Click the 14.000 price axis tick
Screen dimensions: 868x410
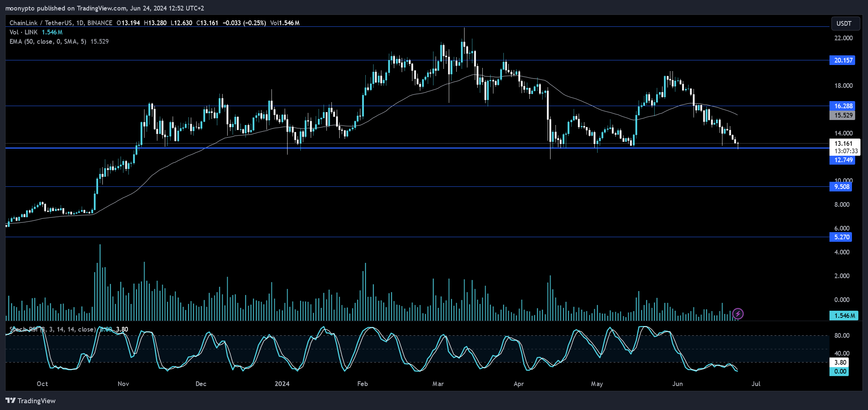[x=843, y=133]
